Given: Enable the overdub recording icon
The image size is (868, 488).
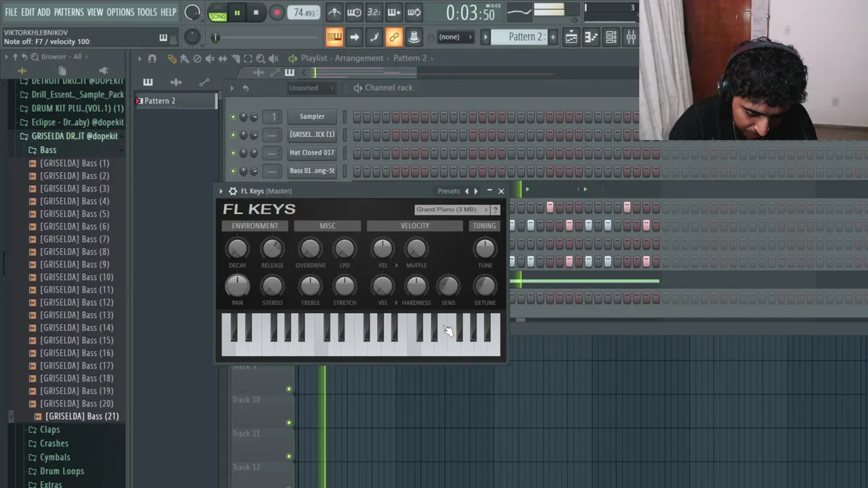Looking at the screenshot, I should 394,12.
